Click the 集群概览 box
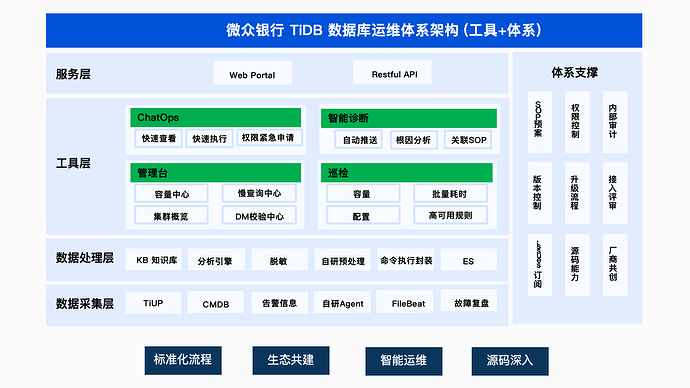 [x=171, y=216]
